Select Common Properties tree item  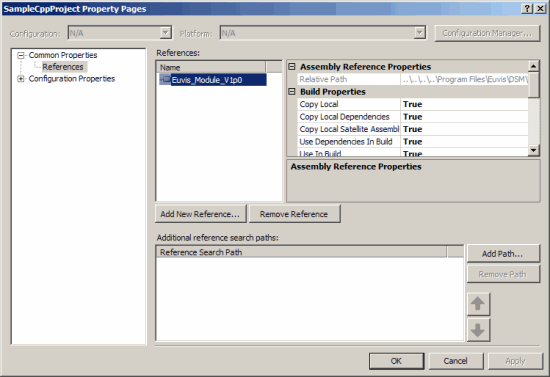pos(63,55)
